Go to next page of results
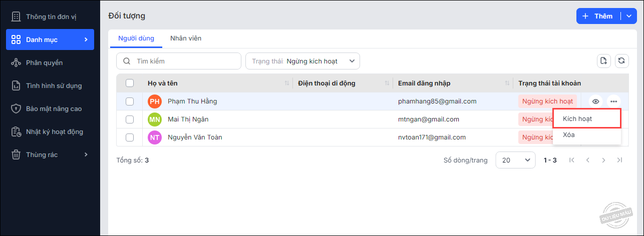The image size is (644, 236). click(x=603, y=160)
